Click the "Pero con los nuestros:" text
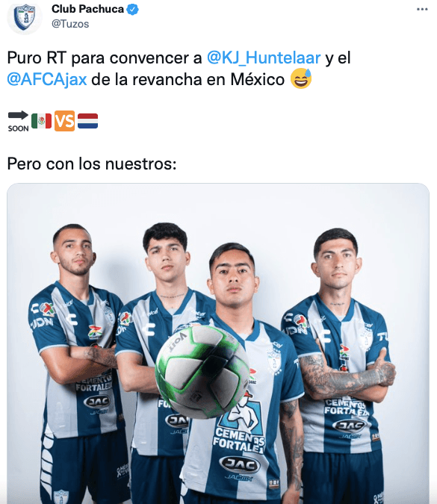The image size is (437, 504). point(92,164)
